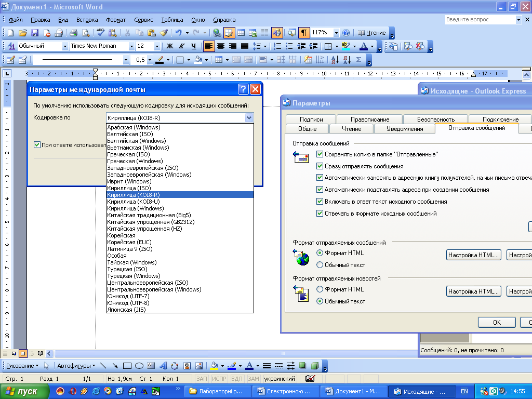Screen dimensions: 532x399
Task: Switch to the Безопасность tab
Action: (x=436, y=119)
